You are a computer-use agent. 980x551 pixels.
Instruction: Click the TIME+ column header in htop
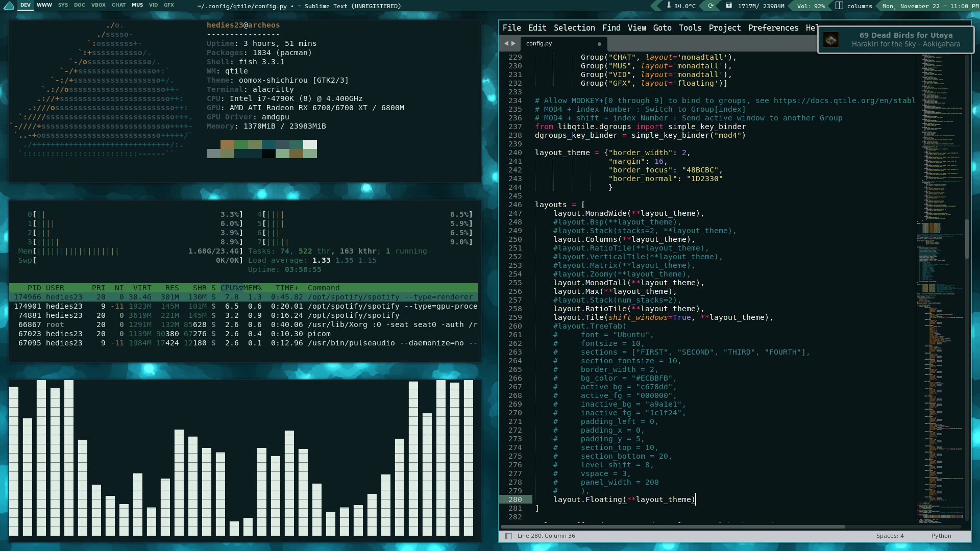pos(287,288)
